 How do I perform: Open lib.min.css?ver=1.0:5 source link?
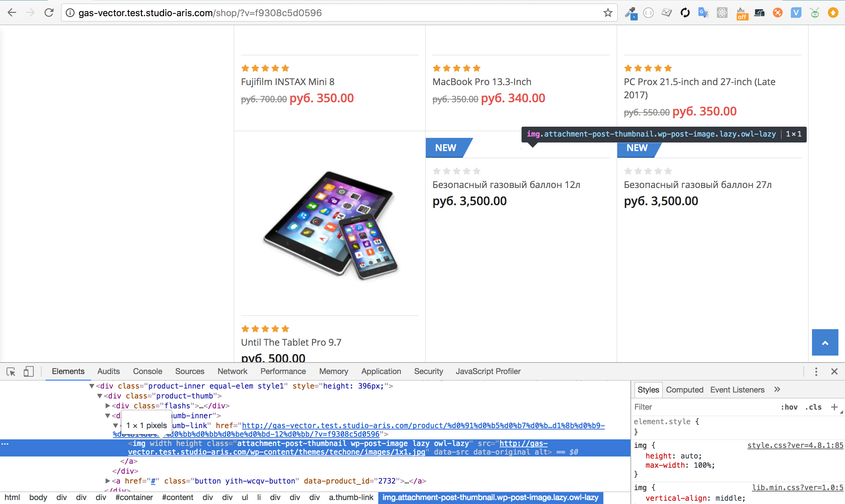click(798, 488)
